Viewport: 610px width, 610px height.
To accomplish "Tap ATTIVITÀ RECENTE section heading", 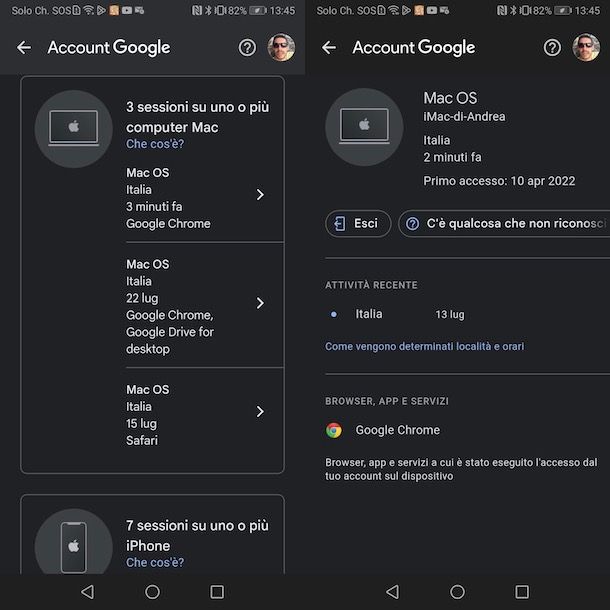I will pos(371,285).
